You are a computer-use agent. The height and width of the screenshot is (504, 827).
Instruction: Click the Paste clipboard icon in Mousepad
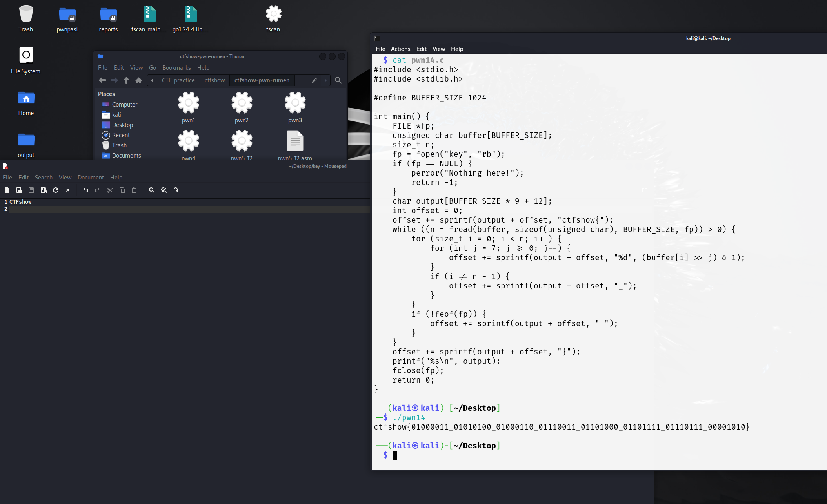(134, 190)
